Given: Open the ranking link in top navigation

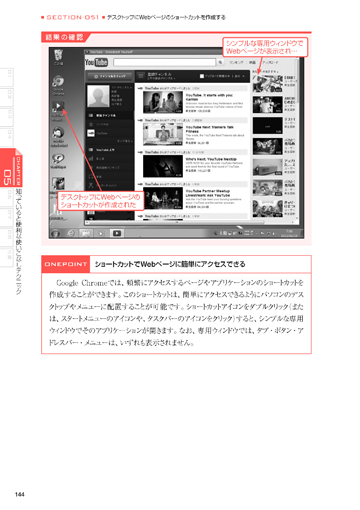Looking at the screenshot, I should pos(236,62).
